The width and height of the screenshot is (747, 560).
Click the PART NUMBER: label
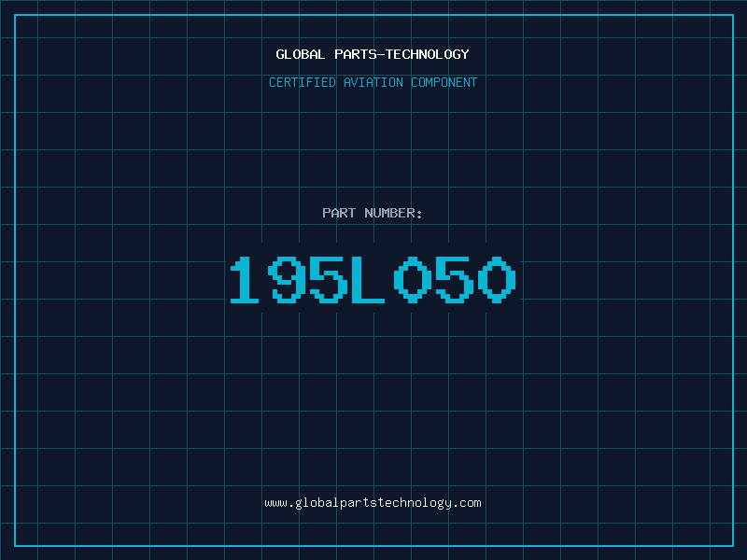373,213
